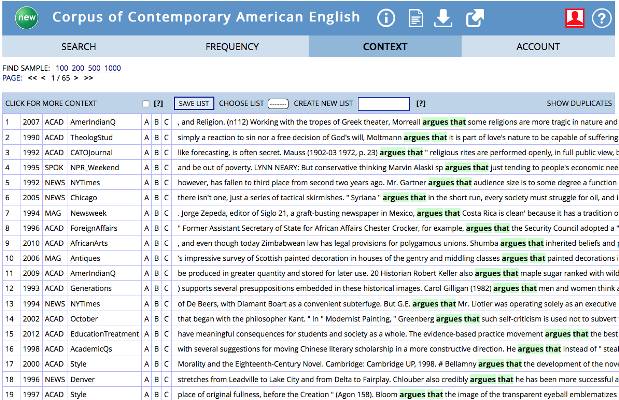
Task: Focus the CREATE NEW LIST input field
Action: 384,103
